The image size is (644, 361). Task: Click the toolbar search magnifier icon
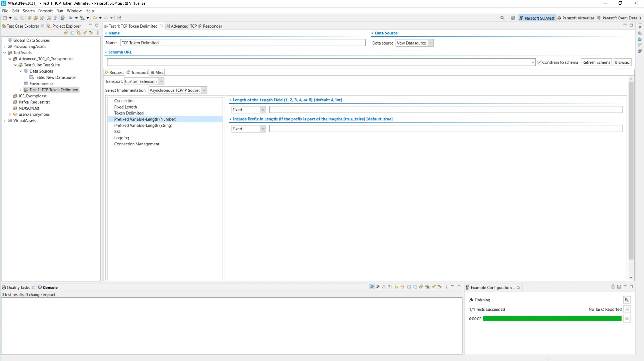[502, 18]
